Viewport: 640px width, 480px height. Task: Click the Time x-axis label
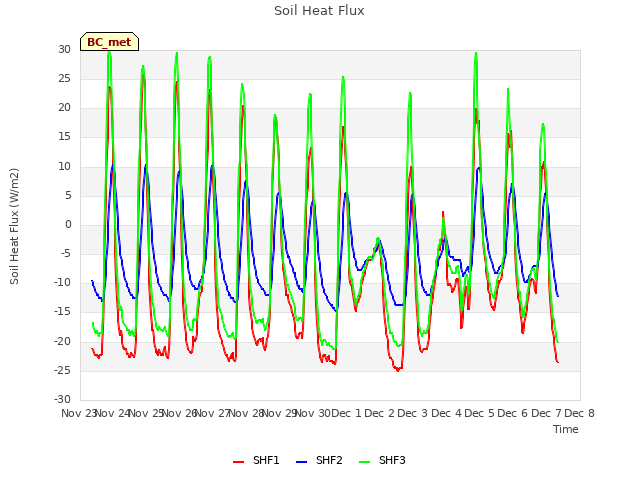pos(566,429)
